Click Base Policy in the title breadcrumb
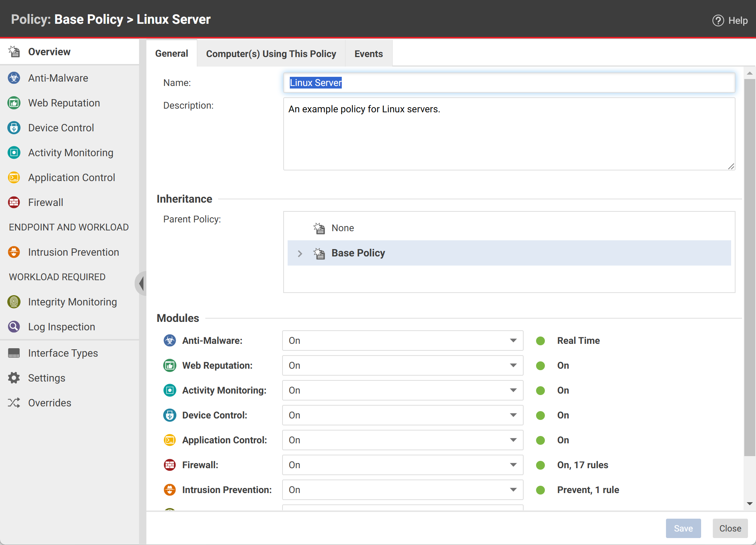The width and height of the screenshot is (756, 545). tap(89, 19)
